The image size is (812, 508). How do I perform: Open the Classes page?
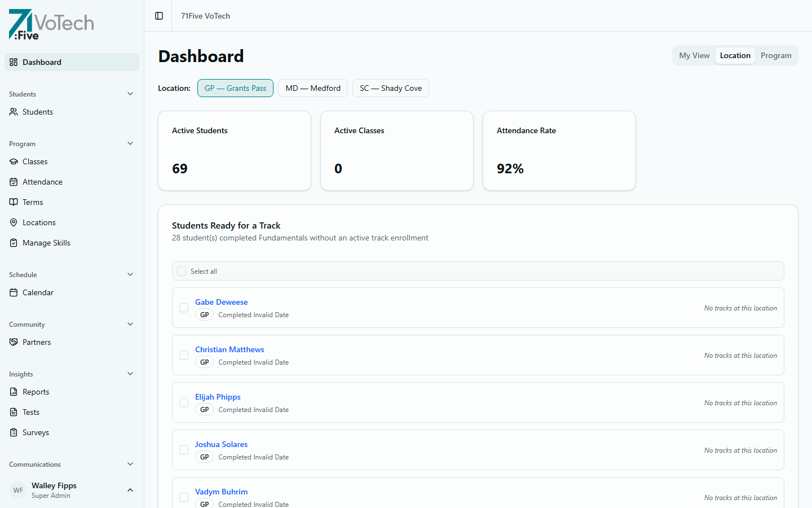click(x=35, y=161)
